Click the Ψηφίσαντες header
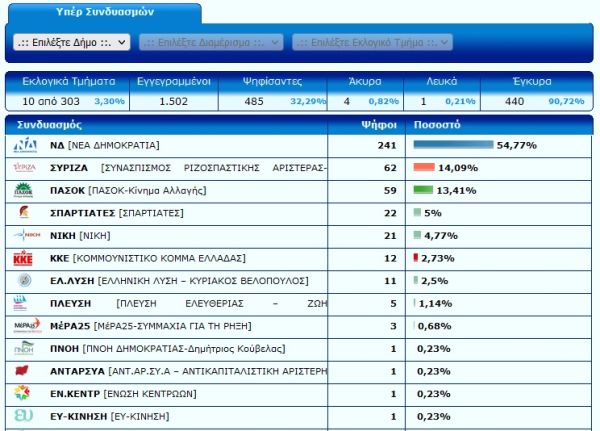Image resolution: width=600 pixels, height=431 pixels. click(272, 82)
